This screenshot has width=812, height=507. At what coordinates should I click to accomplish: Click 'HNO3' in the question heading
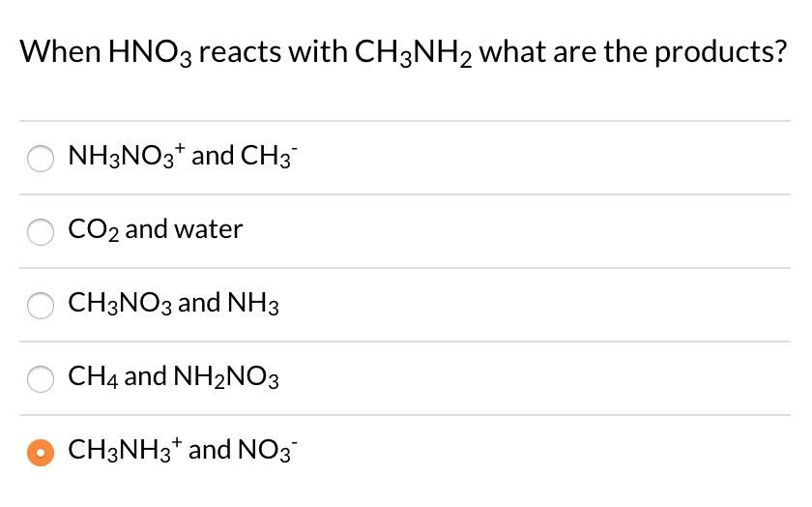[x=118, y=50]
